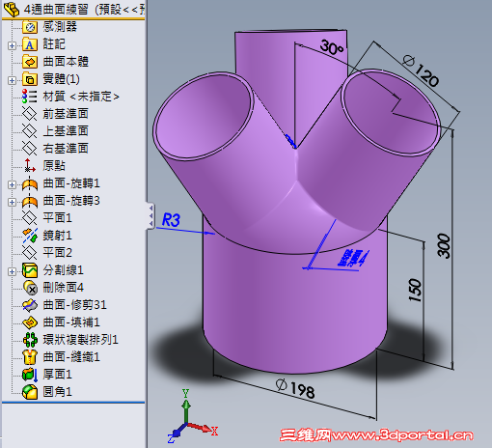Select the 右基準面 plane icon
The height and width of the screenshot is (448, 492).
(30, 149)
